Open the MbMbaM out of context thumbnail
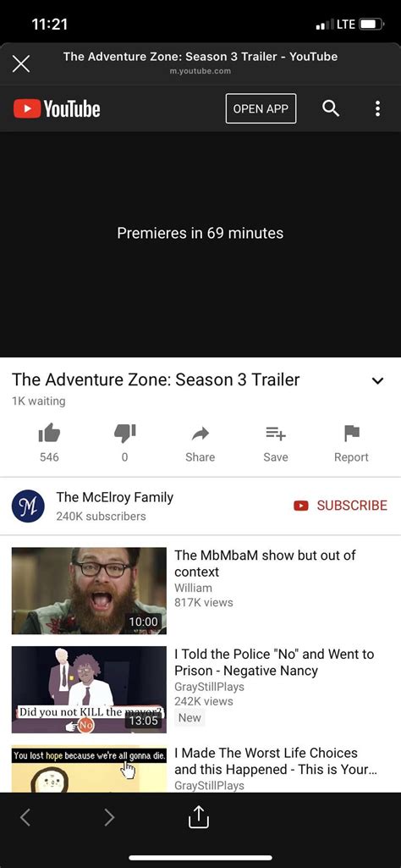 pos(89,590)
